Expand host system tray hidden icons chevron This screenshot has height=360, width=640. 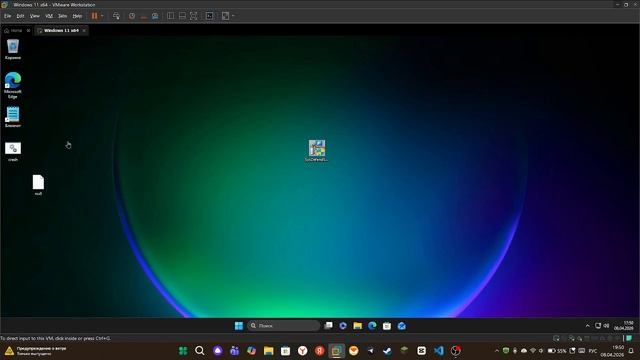497,351
